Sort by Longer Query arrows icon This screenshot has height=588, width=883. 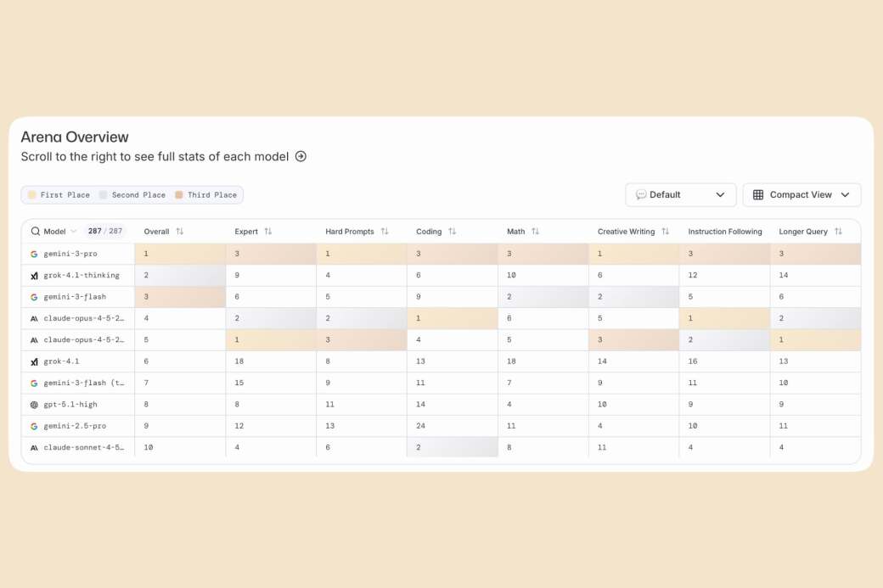pyautogui.click(x=838, y=232)
